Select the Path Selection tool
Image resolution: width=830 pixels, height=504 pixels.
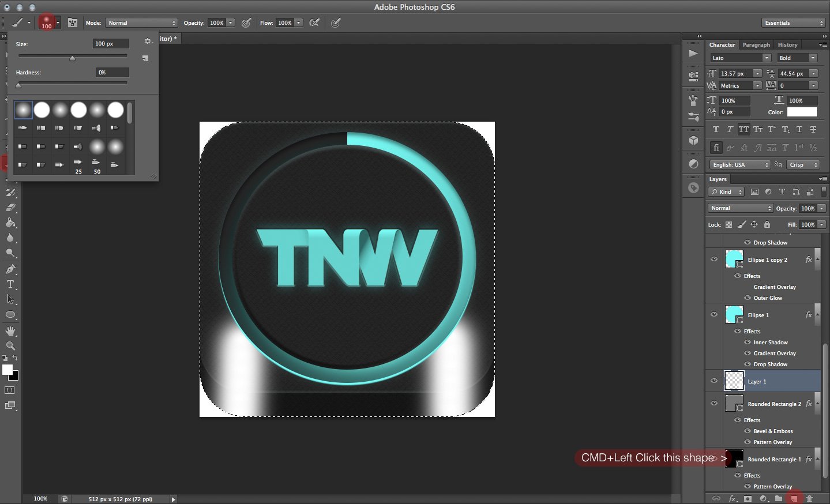coord(10,299)
